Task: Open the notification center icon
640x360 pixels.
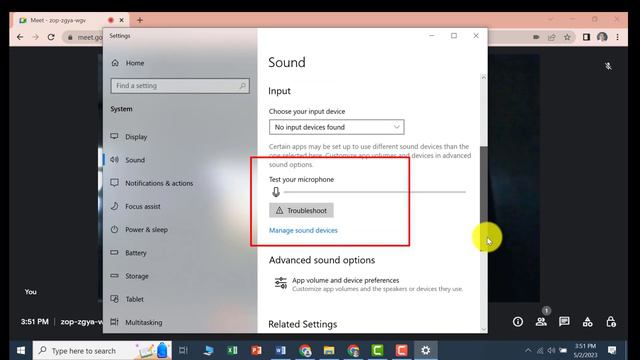Action: click(x=612, y=350)
